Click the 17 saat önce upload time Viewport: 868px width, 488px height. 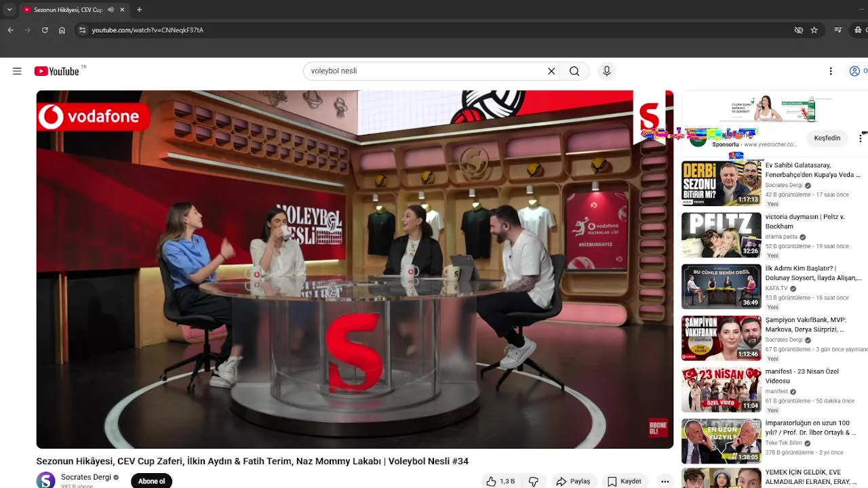[832, 195]
